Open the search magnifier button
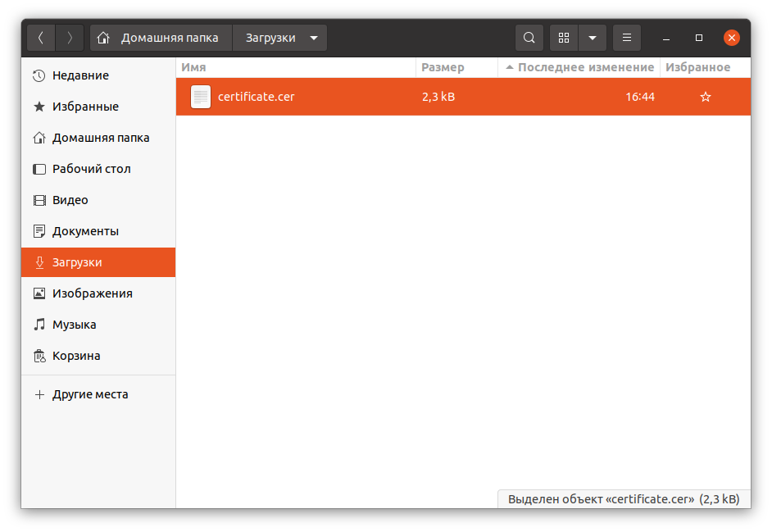The width and height of the screenshot is (772, 532). click(529, 38)
